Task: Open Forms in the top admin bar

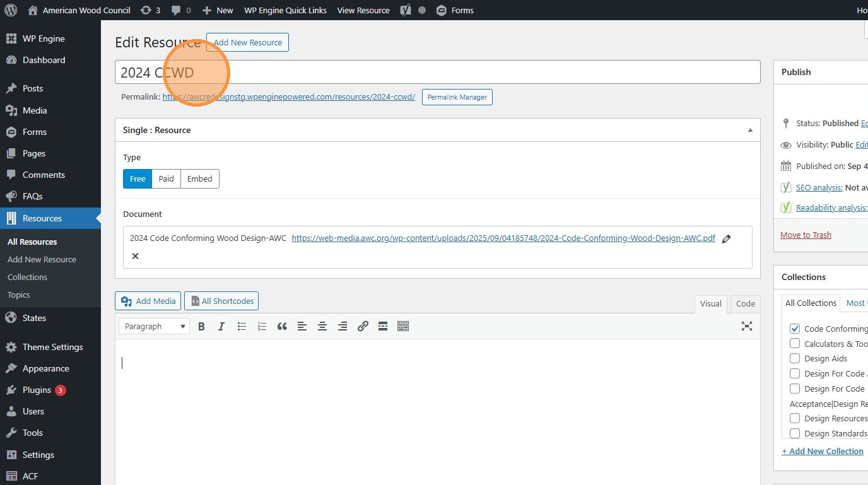Action: tap(455, 10)
